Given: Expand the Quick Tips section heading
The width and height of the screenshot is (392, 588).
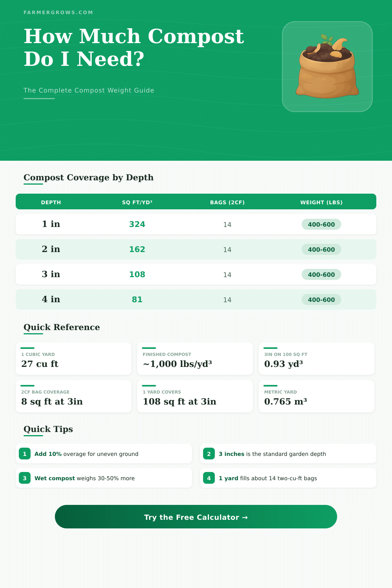Looking at the screenshot, I should (x=48, y=429).
